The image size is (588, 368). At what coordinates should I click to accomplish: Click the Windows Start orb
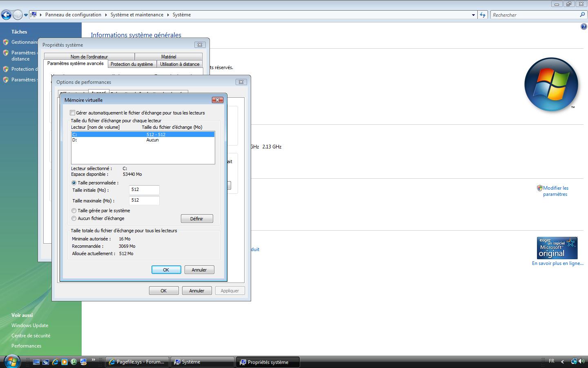(x=11, y=361)
